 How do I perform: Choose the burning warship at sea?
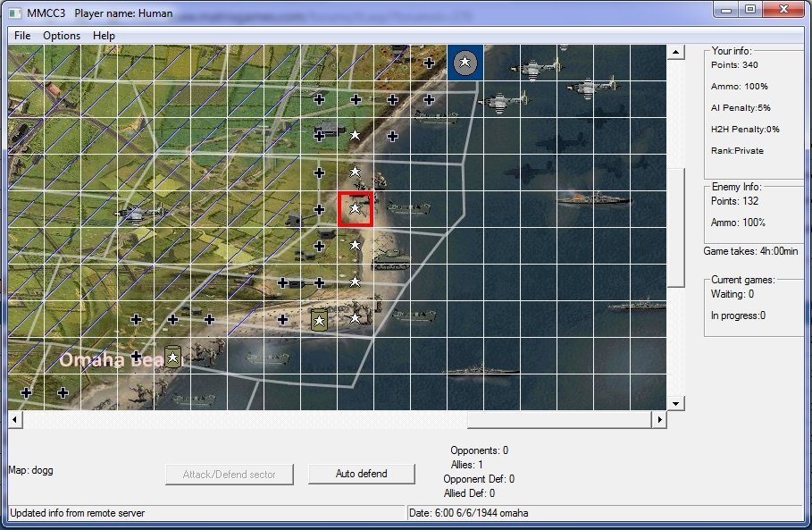point(593,199)
